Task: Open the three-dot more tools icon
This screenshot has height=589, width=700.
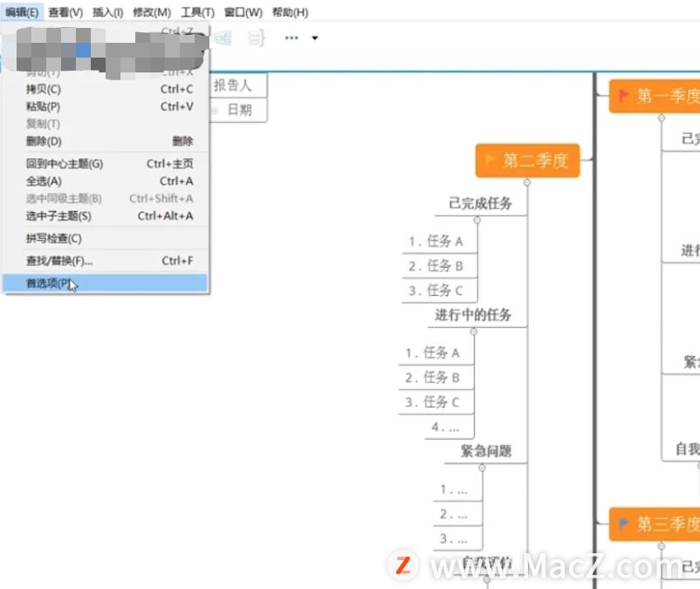Action: tap(292, 38)
